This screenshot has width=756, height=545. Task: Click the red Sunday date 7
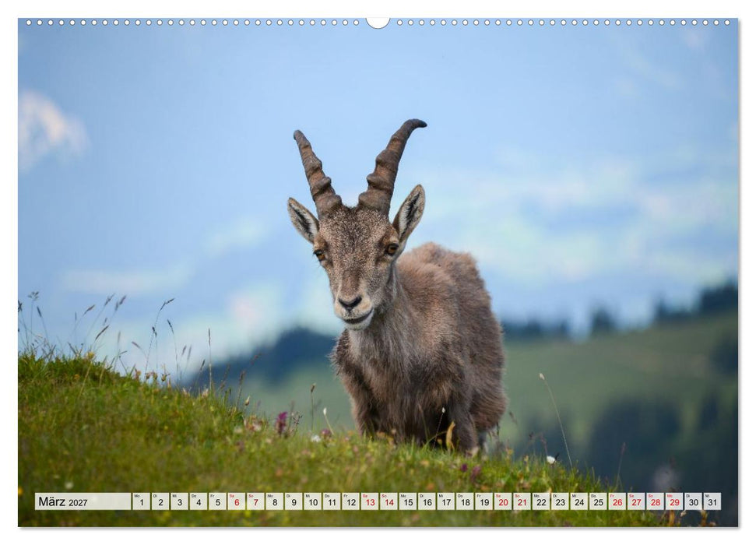tap(255, 501)
